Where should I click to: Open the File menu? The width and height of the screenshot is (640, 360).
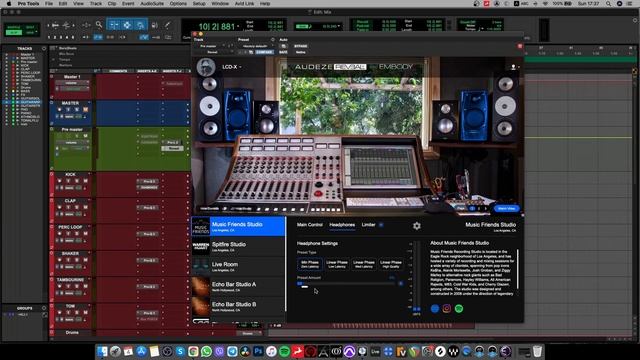pyautogui.click(x=49, y=4)
